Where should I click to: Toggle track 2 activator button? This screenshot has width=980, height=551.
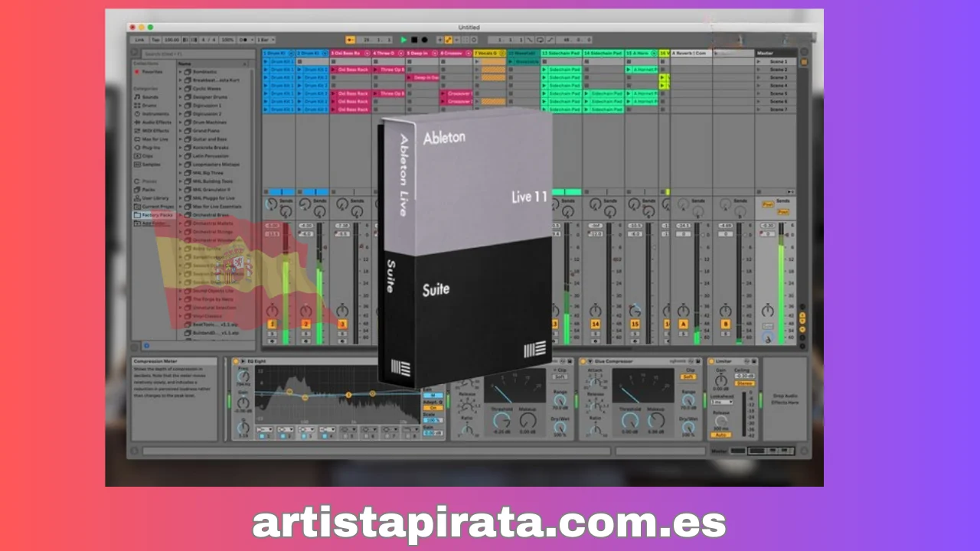[x=305, y=324]
